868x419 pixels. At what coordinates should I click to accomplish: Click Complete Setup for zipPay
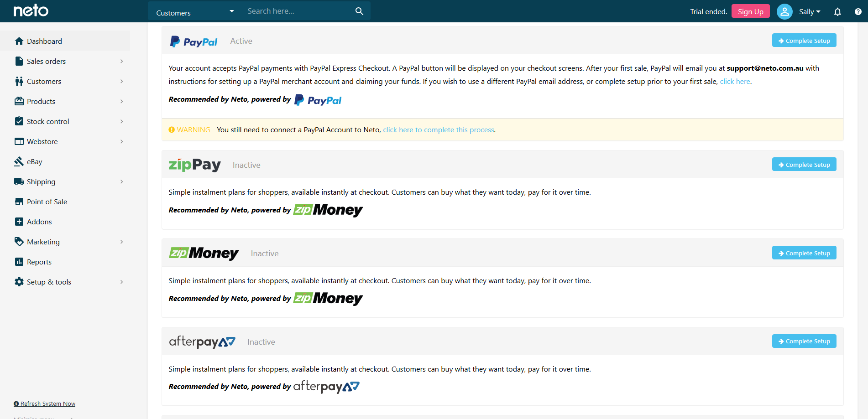point(804,165)
